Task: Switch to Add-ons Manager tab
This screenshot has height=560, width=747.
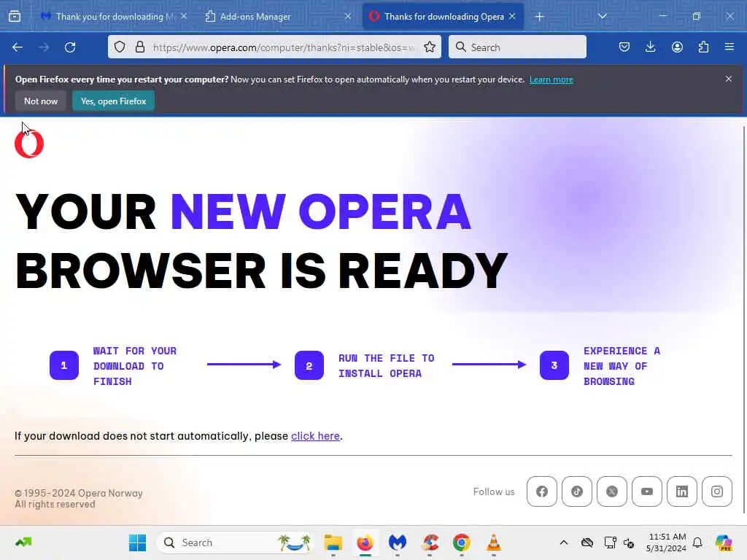Action: tap(278, 17)
